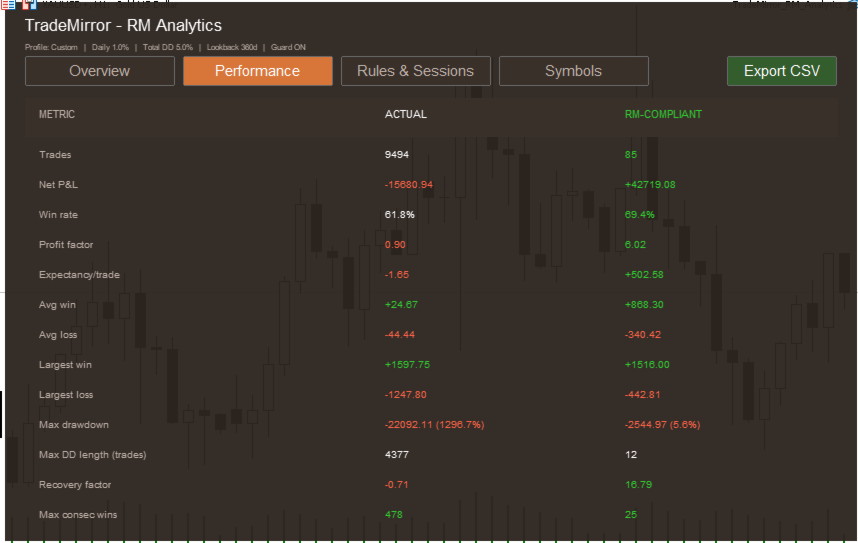Click the RM-COMPLIANT column header

tap(663, 114)
